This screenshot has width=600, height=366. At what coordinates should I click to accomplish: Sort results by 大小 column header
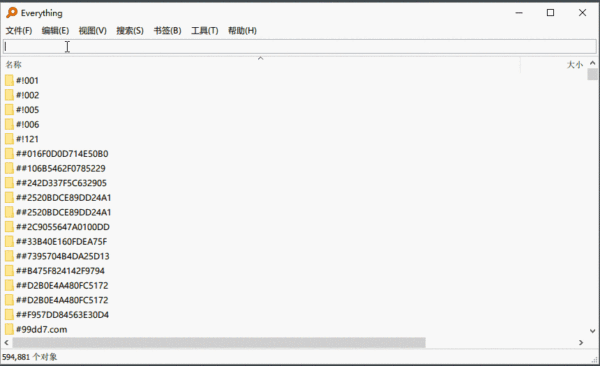point(574,65)
